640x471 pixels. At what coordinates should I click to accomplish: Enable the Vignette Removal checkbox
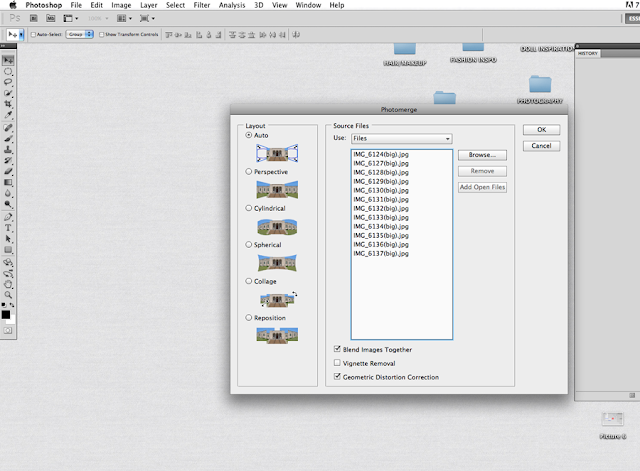pyautogui.click(x=337, y=362)
